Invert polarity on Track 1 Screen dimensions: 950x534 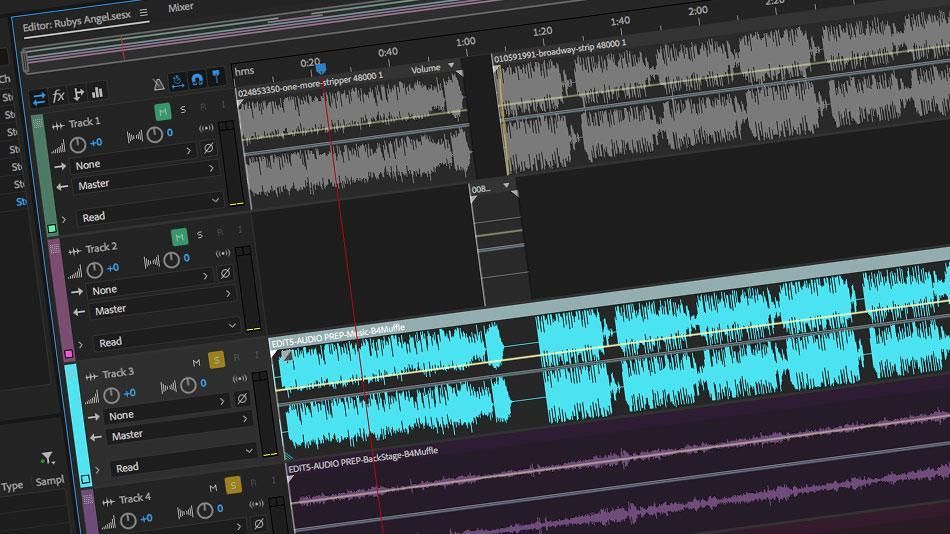[208, 147]
